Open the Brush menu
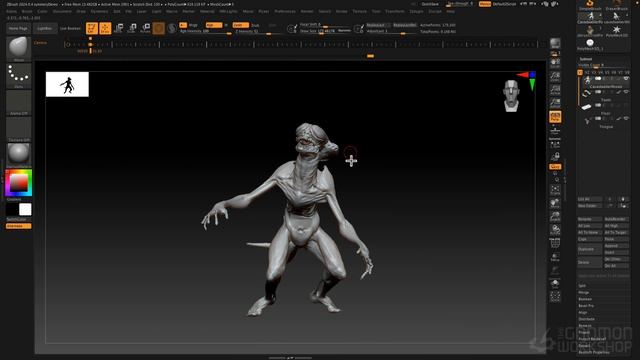Viewport: 640px width, 360px height. [27, 11]
